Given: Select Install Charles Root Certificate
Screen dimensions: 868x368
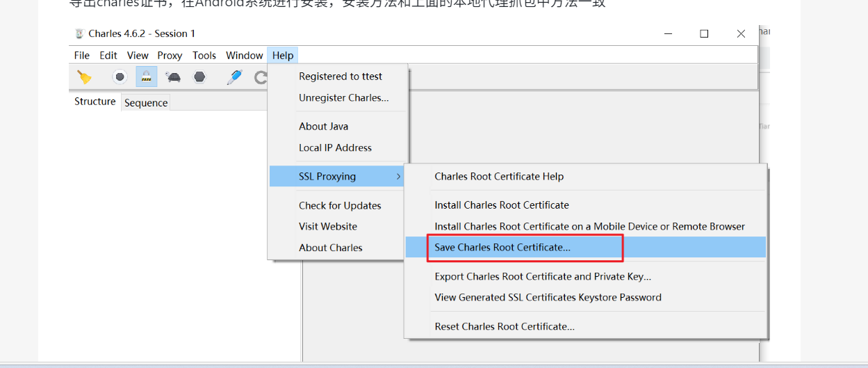Looking at the screenshot, I should tap(585, 205).
